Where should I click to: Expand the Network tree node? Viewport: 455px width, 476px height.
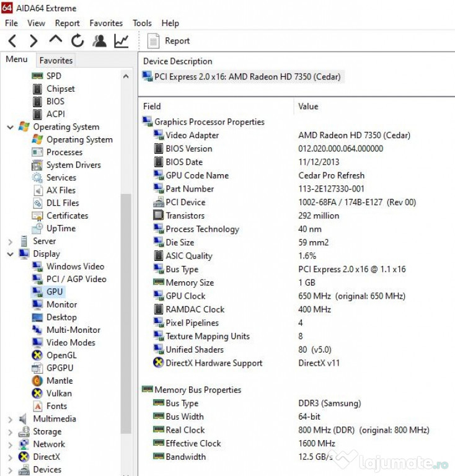(x=11, y=445)
